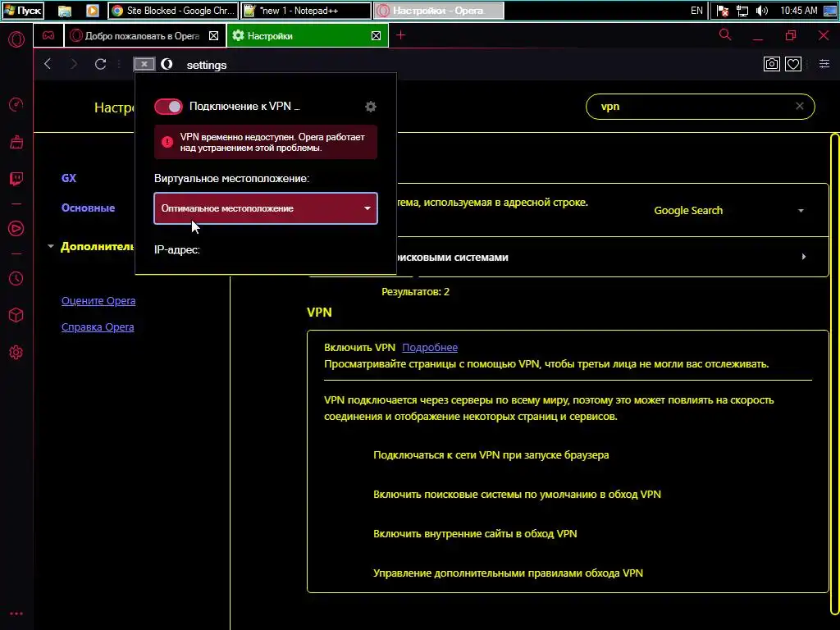Image resolution: width=840 pixels, height=630 pixels.
Task: Open Google Search engine dropdown
Action: [x=728, y=211]
